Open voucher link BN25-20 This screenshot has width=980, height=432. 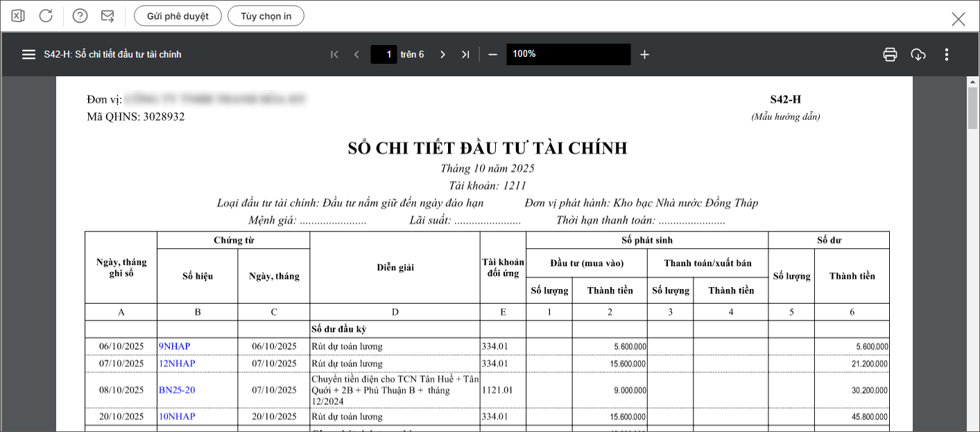(x=177, y=390)
